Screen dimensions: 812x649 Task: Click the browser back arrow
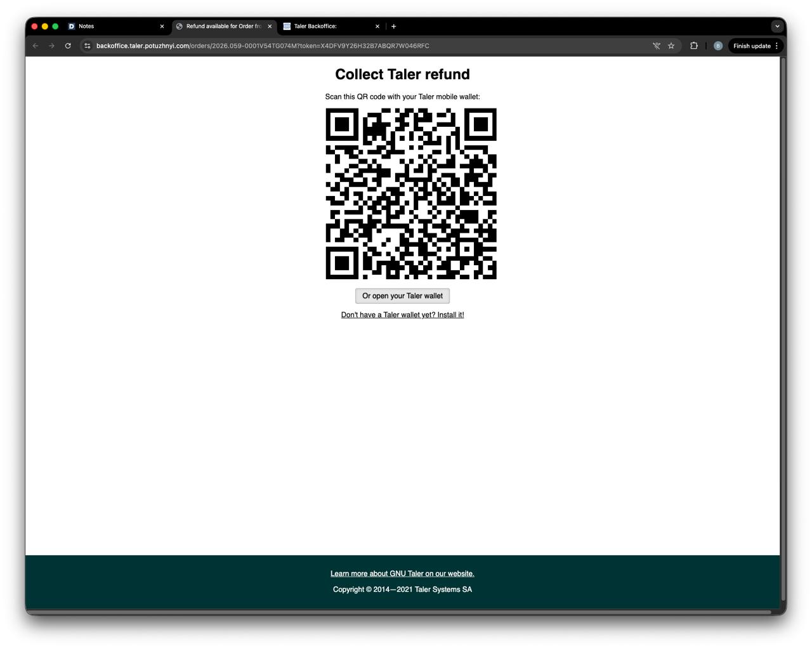(36, 46)
